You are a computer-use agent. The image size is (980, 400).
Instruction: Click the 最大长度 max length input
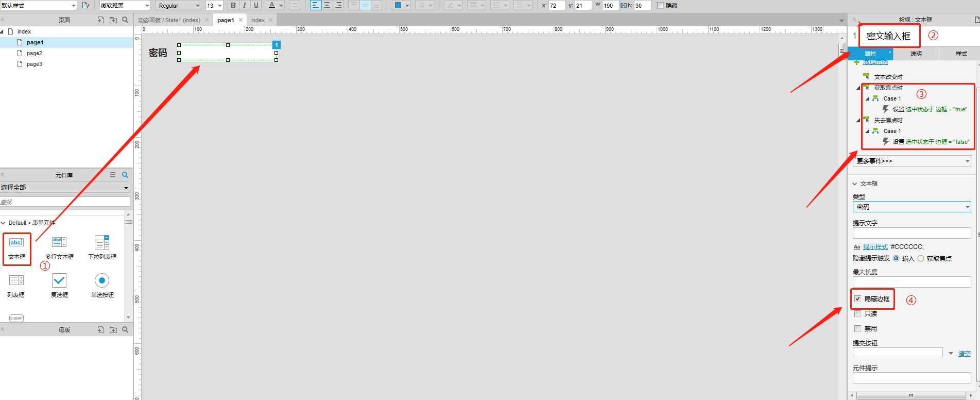912,282
